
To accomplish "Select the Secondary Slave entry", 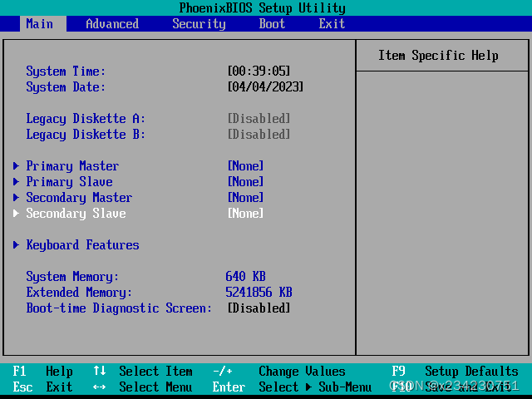I will (76, 213).
